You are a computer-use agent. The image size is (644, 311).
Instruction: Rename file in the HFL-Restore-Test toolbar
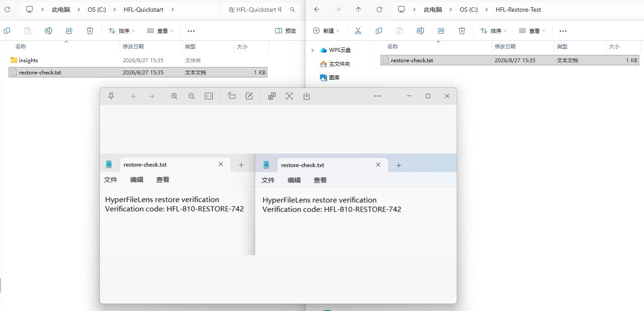pyautogui.click(x=420, y=31)
